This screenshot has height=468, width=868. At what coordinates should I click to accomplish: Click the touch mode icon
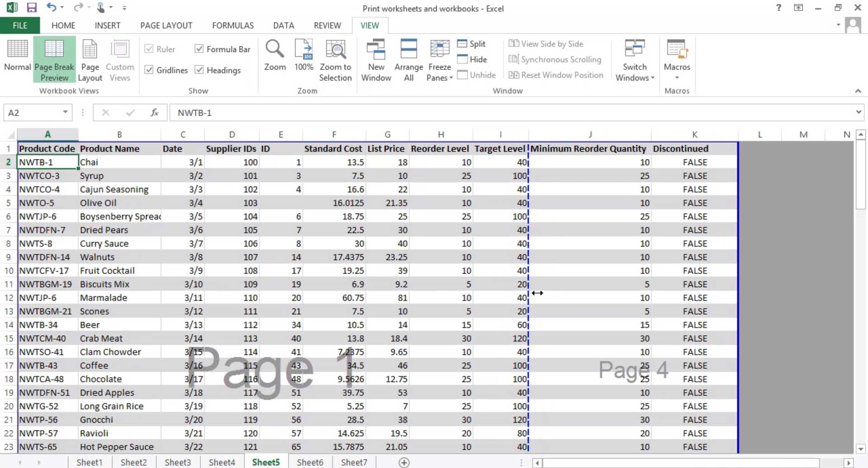100,8
